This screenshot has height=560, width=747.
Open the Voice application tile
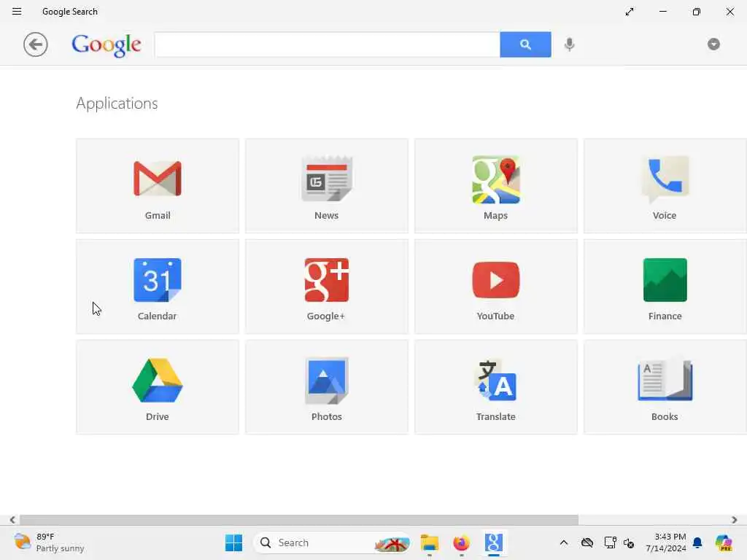pos(665,186)
